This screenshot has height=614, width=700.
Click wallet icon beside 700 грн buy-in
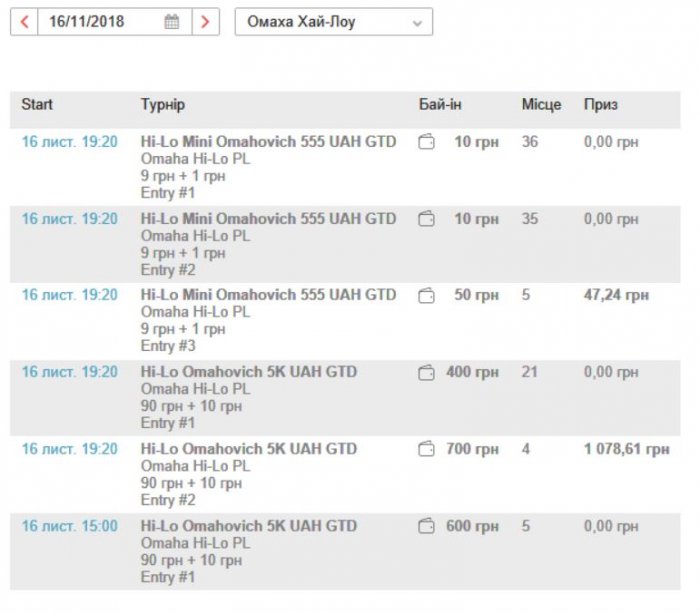(x=426, y=449)
